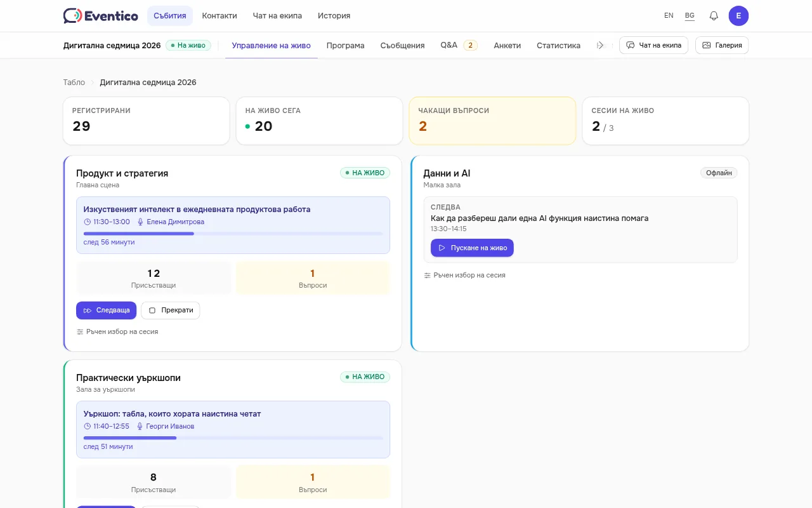Viewport: 812px width, 508px height.
Task: Click the Eventico logo
Action: click(x=101, y=16)
